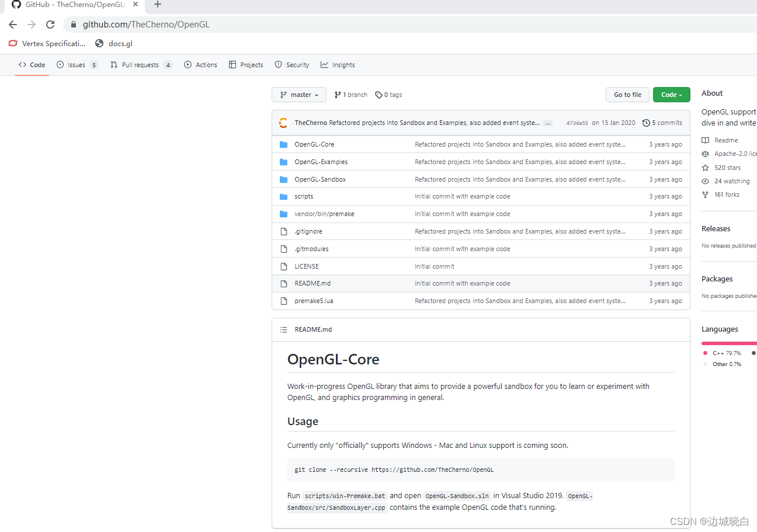
Task: Open the premake5.lua file
Action: coord(314,301)
